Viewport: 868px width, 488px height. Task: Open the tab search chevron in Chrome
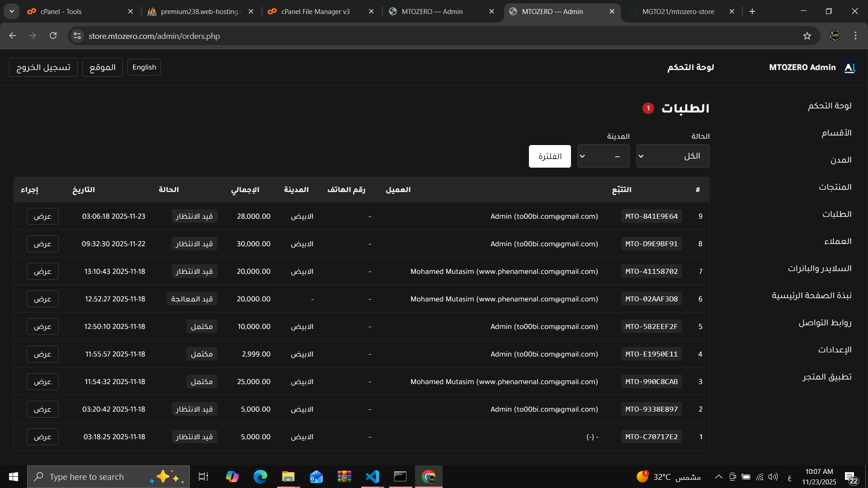pyautogui.click(x=12, y=11)
